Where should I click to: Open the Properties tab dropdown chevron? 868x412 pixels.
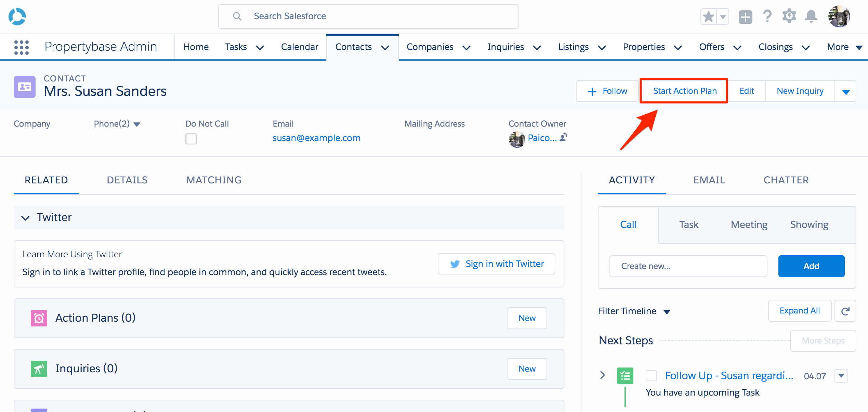678,48
